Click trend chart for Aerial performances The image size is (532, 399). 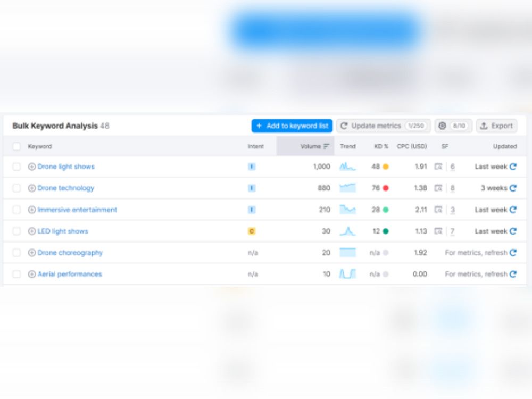click(x=348, y=274)
